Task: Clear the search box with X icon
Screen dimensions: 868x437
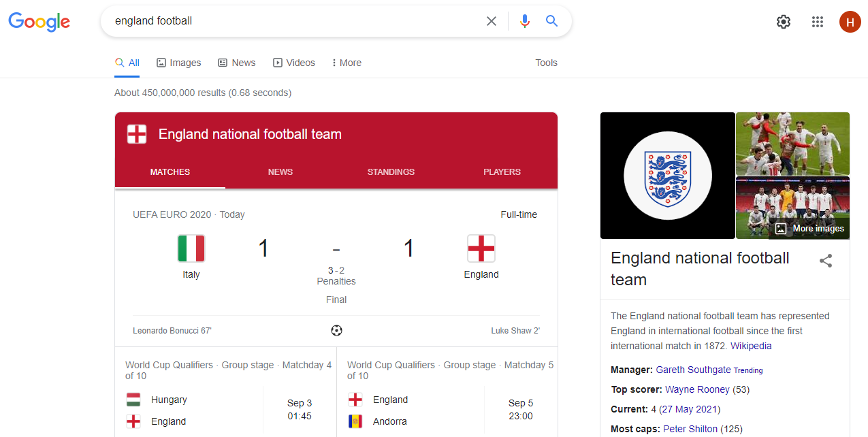Action: (x=492, y=21)
